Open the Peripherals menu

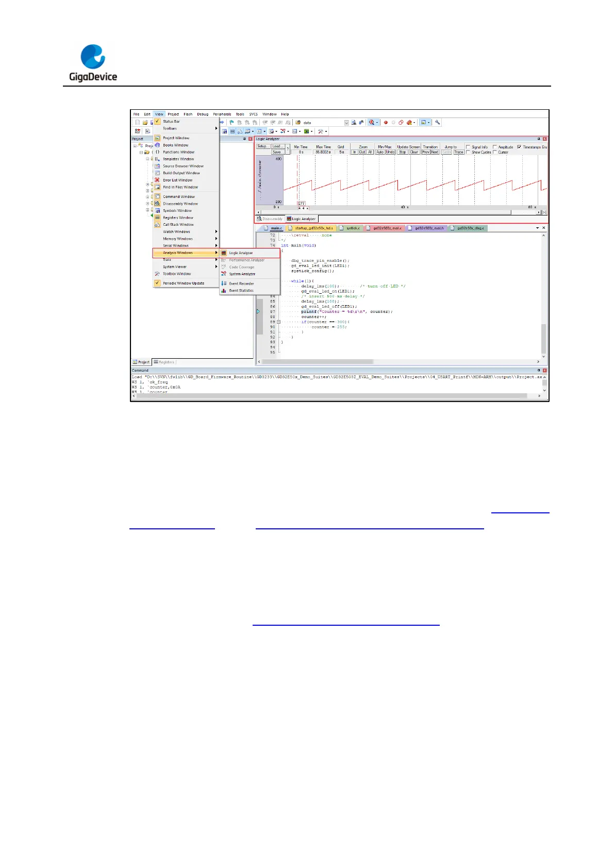click(222, 114)
